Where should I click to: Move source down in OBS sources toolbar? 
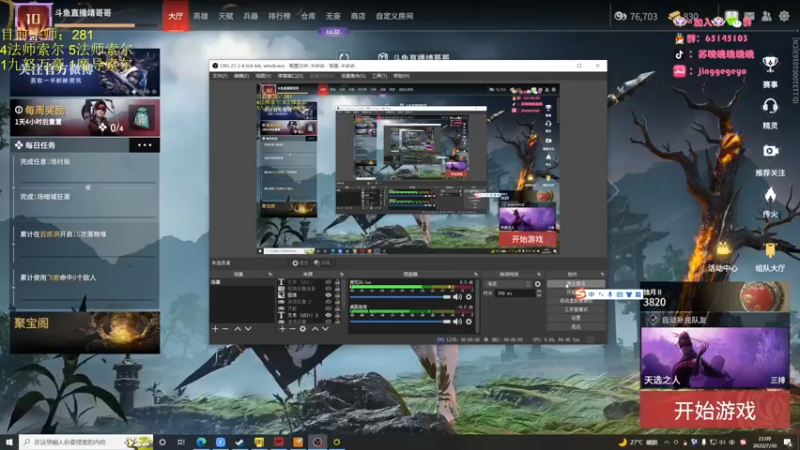(x=325, y=329)
